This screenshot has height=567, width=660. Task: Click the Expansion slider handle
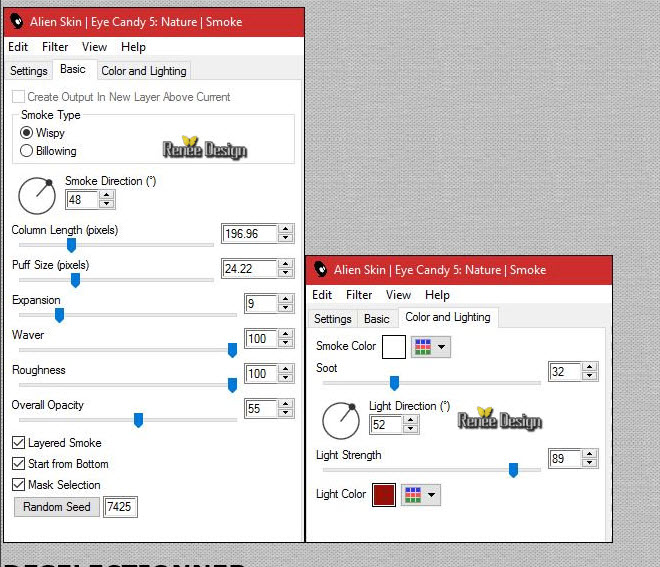[59, 315]
